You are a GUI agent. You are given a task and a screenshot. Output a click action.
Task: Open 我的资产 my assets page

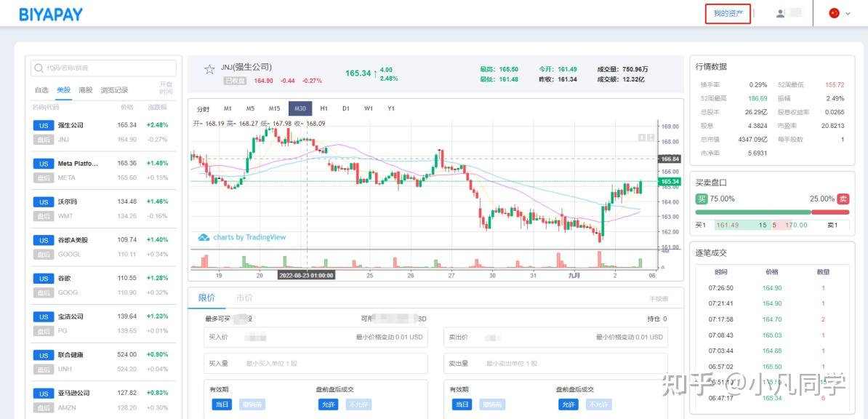[x=727, y=13]
